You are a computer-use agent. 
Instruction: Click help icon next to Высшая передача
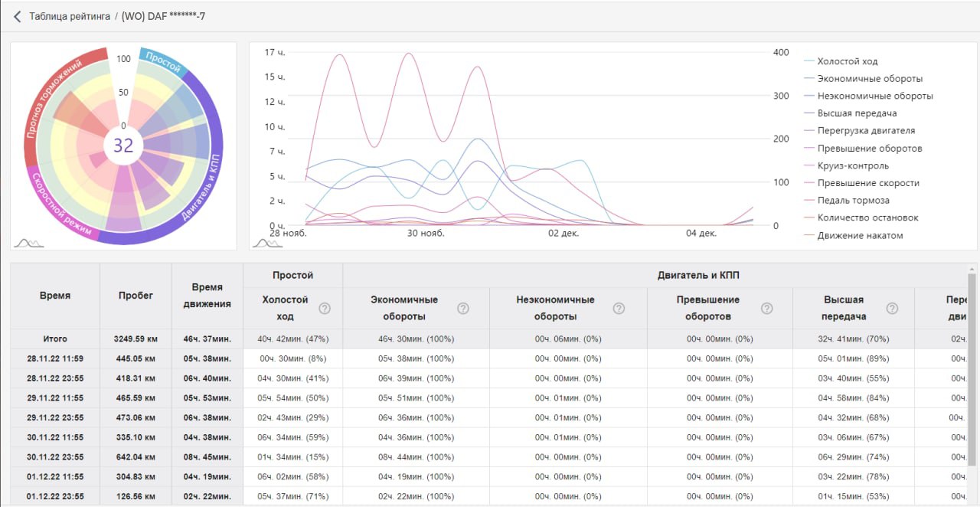point(892,309)
